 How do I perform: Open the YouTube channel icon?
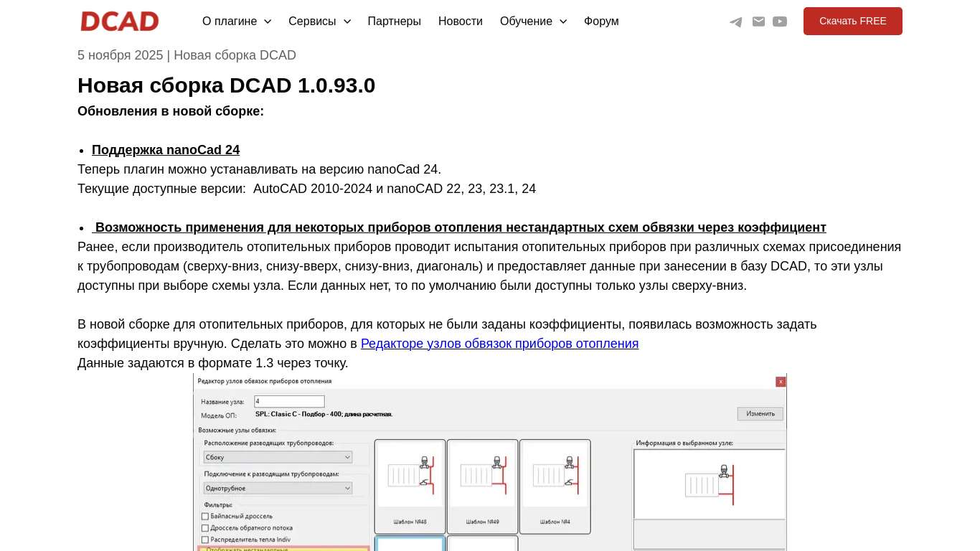(x=780, y=22)
